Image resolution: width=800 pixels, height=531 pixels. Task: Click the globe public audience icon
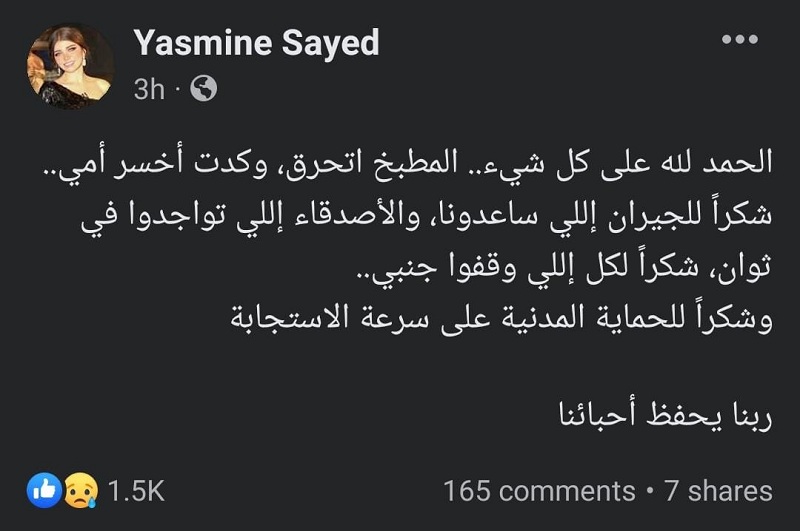[x=204, y=89]
